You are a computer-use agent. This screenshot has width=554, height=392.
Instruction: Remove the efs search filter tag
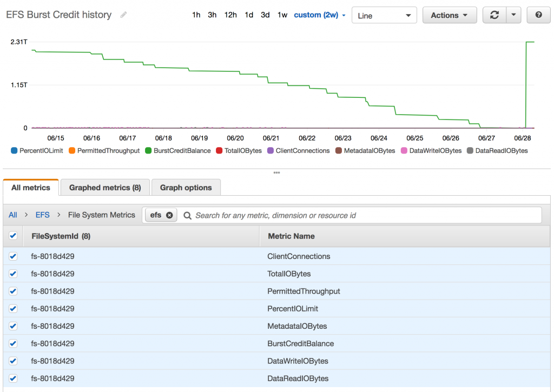(169, 215)
